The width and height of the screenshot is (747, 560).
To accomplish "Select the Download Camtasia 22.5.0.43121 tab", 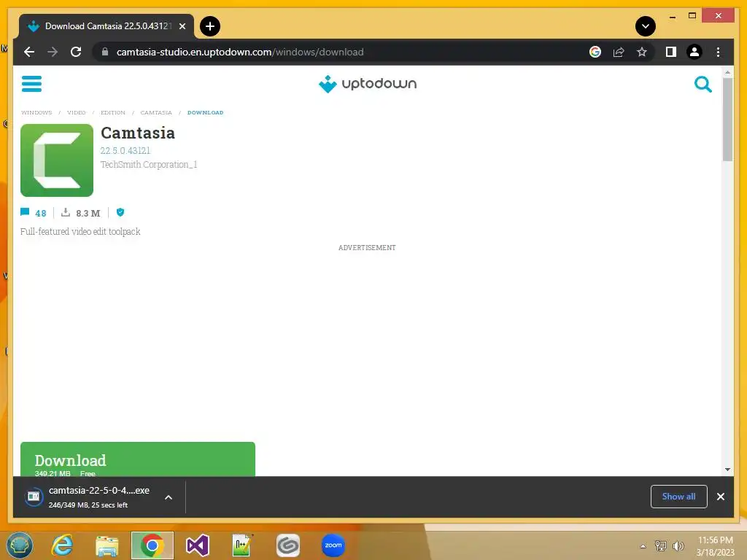I will click(x=107, y=26).
